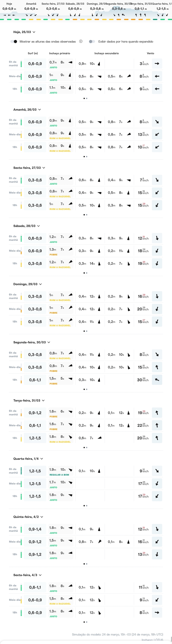This screenshot has width=172, height=644.
Task: Click primary swell direction icon in Hoje 18h row
Action: (70, 87)
